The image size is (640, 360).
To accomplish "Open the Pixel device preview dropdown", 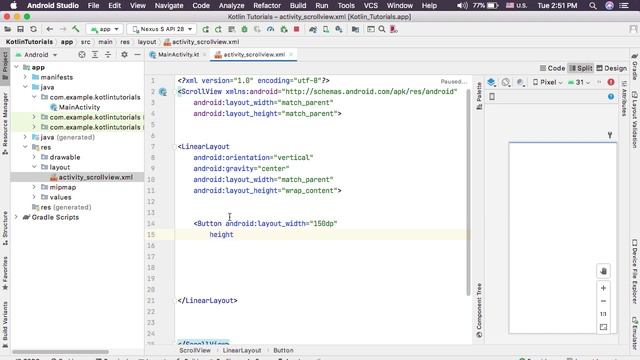I will pos(547,82).
